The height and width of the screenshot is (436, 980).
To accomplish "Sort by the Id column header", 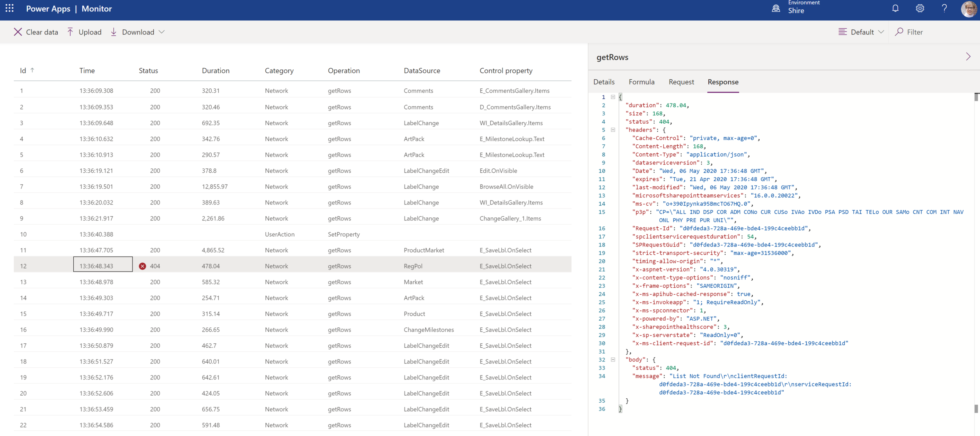I will (x=23, y=71).
